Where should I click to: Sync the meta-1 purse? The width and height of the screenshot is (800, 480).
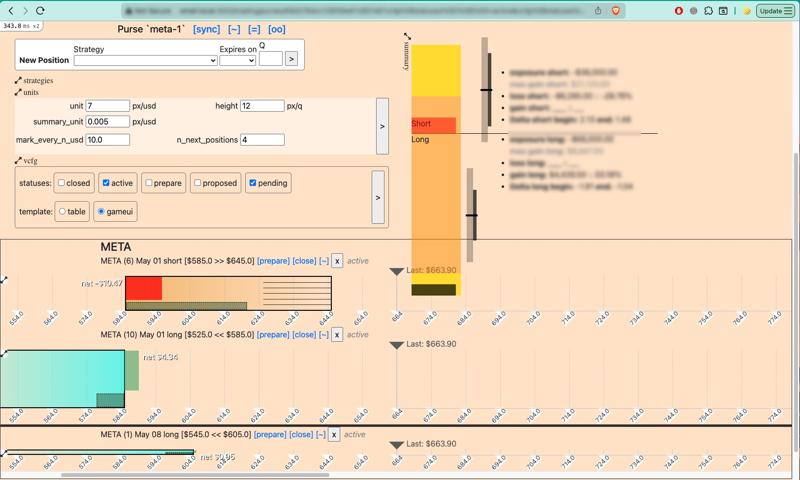click(x=207, y=29)
